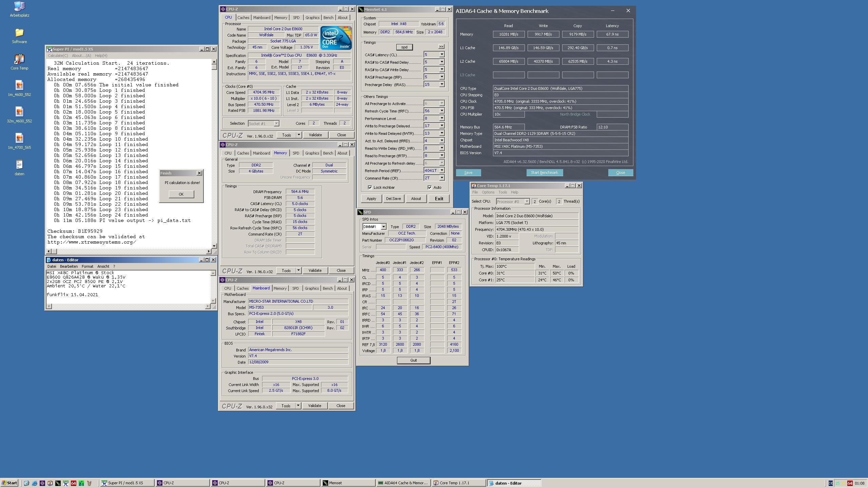Click the >> expand button in MemSet timings
Viewport: 868px width, 488px height.
coord(441,46)
